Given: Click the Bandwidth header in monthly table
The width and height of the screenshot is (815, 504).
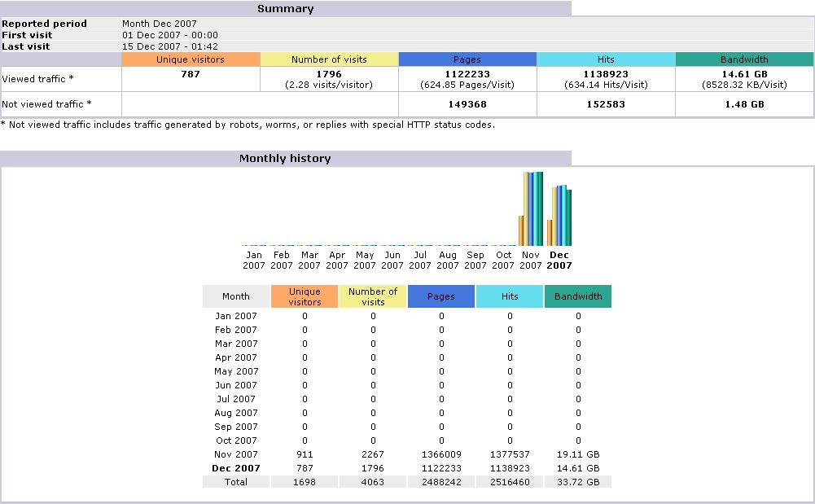Looking at the screenshot, I should [578, 296].
